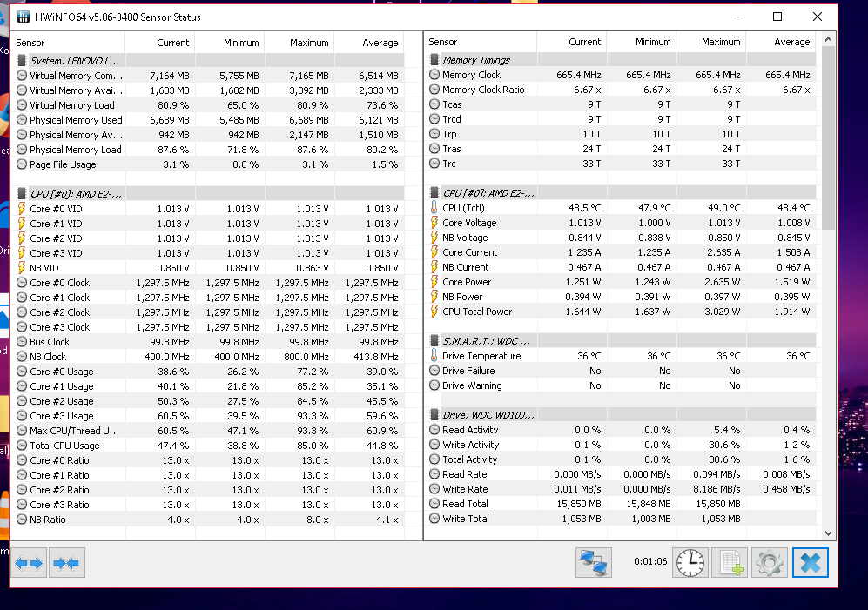Select the Max CPU/Thread U... row
868x610 pixels.
207,431
